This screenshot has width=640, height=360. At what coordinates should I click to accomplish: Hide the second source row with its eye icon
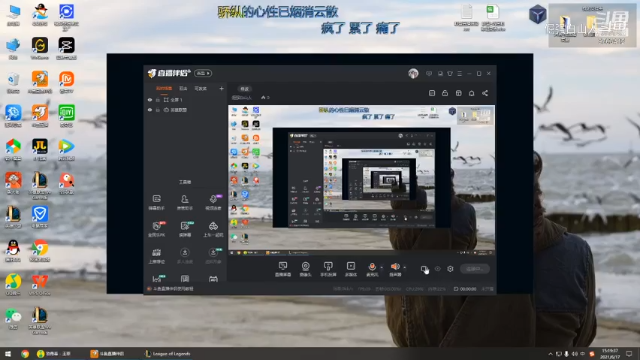click(x=150, y=110)
